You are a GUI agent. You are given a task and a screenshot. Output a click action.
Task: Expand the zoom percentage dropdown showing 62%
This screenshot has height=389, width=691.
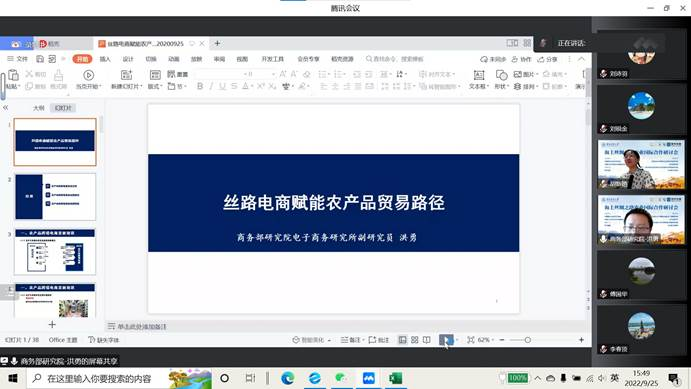486,340
